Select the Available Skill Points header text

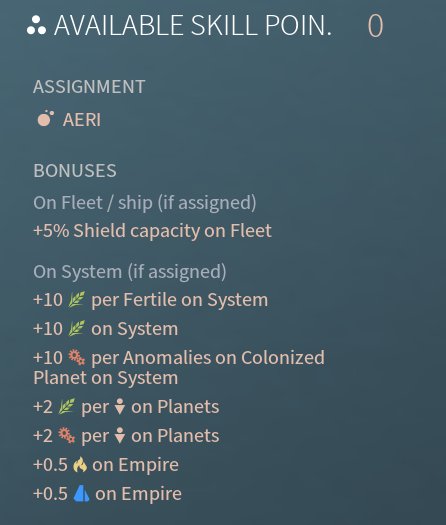[193, 25]
